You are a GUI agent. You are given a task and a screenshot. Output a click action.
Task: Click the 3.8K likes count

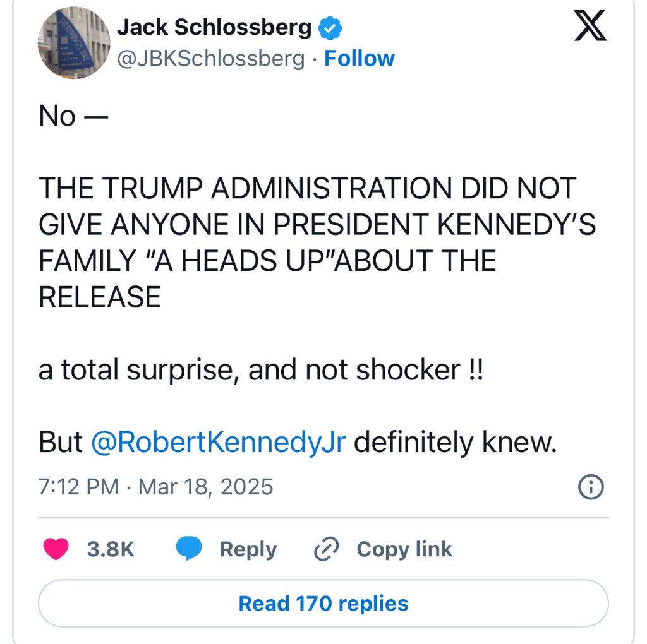pos(111,549)
